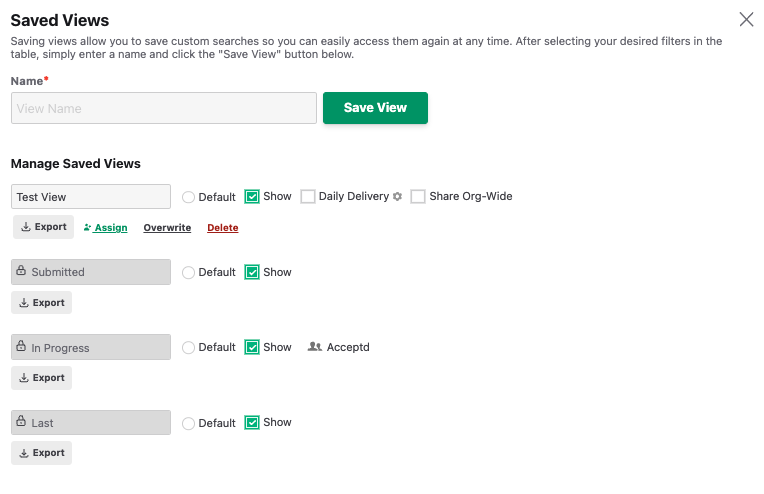Image resolution: width=764 pixels, height=494 pixels.
Task: Click the lock icon on Submitted view
Action: (x=21, y=271)
